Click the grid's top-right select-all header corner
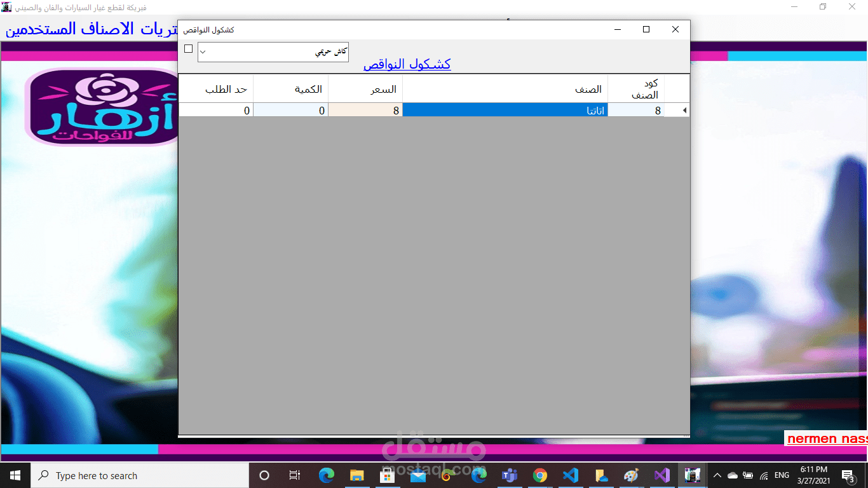This screenshot has width=868, height=488. point(677,89)
